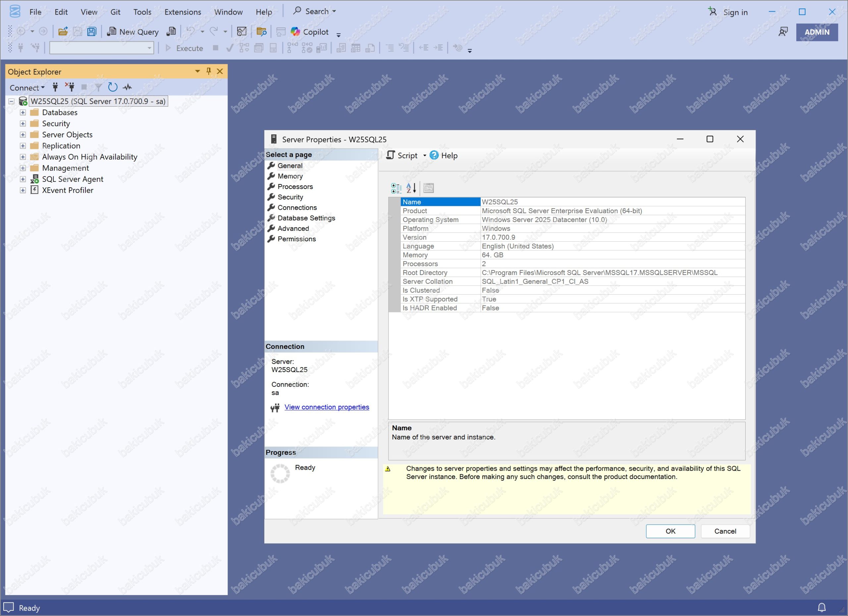Open the Tools menu
Viewport: 848px width, 616px height.
(142, 12)
